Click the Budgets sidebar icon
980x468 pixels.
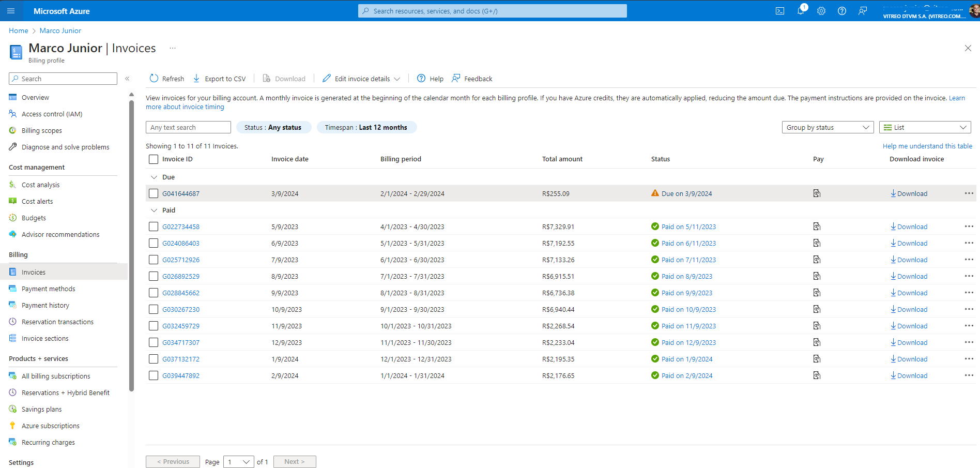[x=13, y=218]
